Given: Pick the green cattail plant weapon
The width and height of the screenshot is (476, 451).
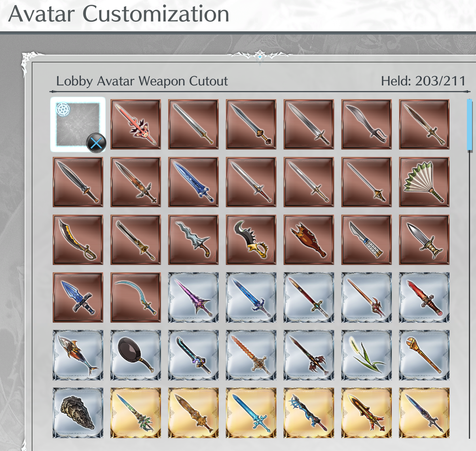Looking at the screenshot, I should 366,355.
